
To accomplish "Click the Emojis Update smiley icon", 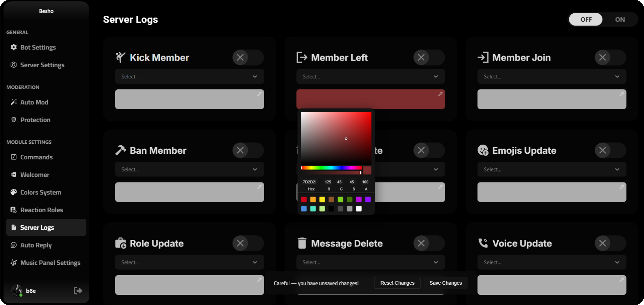I will (483, 150).
